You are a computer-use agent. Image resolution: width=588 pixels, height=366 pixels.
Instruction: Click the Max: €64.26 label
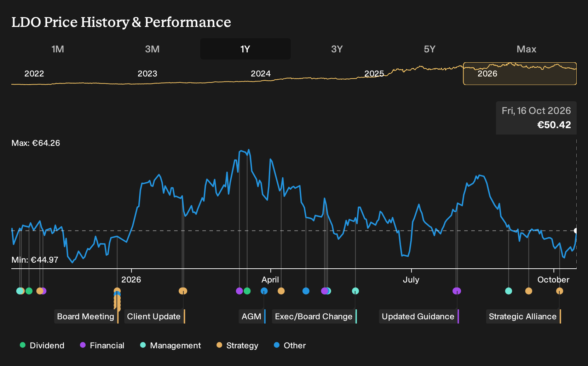tap(36, 143)
